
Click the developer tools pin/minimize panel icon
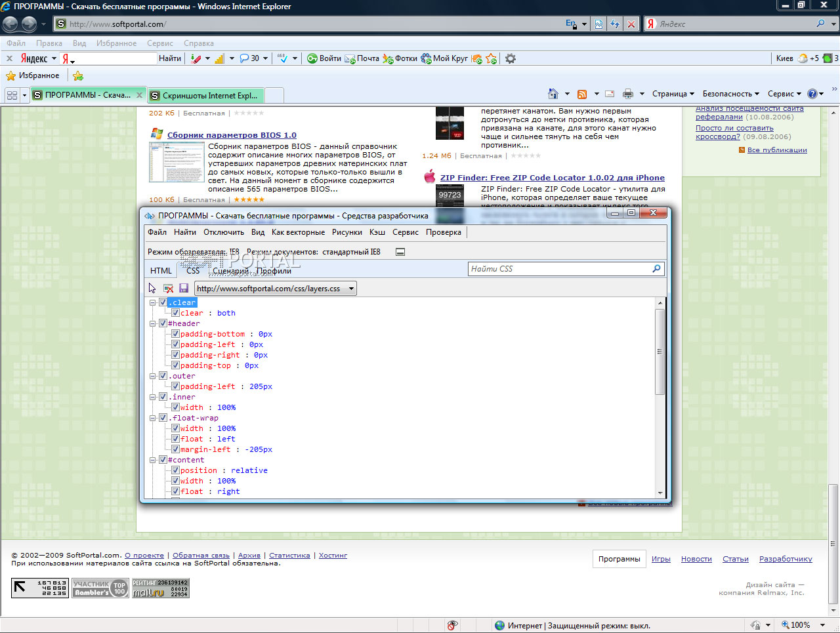[400, 252]
